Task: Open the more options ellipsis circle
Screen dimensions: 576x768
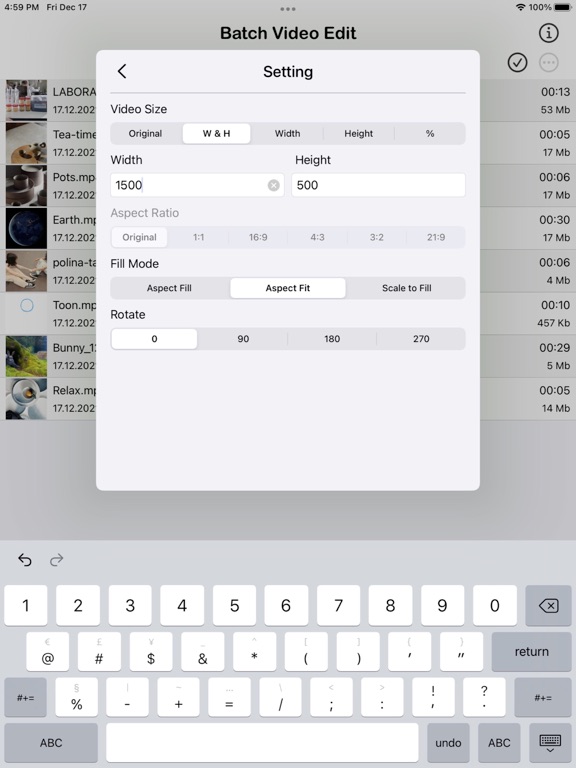Action: [549, 63]
